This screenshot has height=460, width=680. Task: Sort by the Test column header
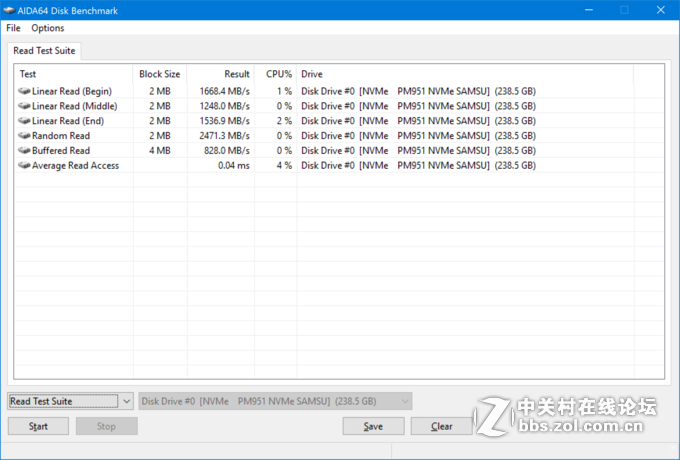tap(74, 74)
